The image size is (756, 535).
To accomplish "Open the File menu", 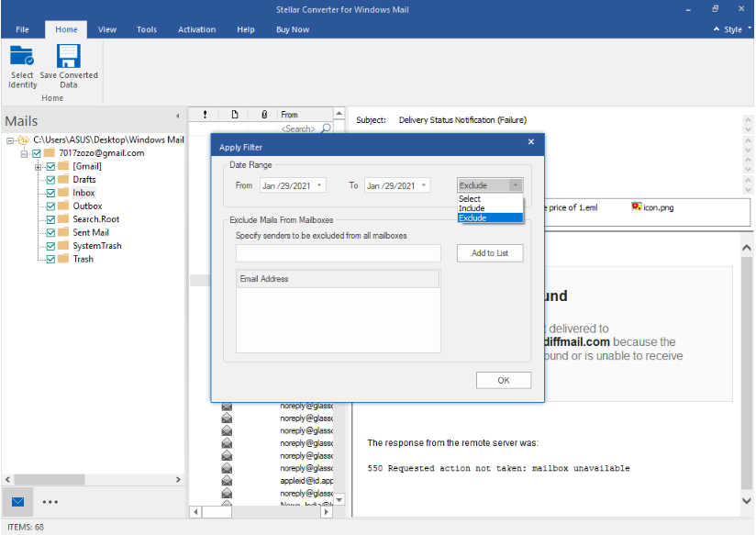I will (x=22, y=29).
